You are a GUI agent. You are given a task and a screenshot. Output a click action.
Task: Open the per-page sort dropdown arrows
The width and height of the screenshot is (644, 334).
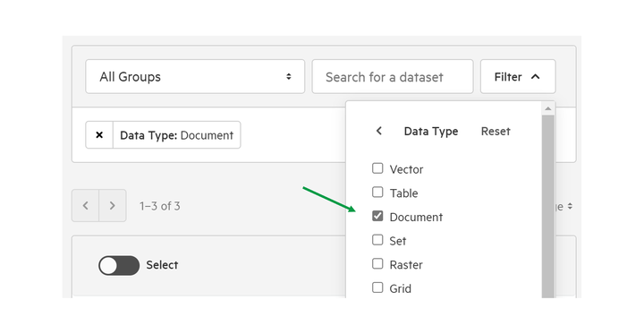(570, 207)
